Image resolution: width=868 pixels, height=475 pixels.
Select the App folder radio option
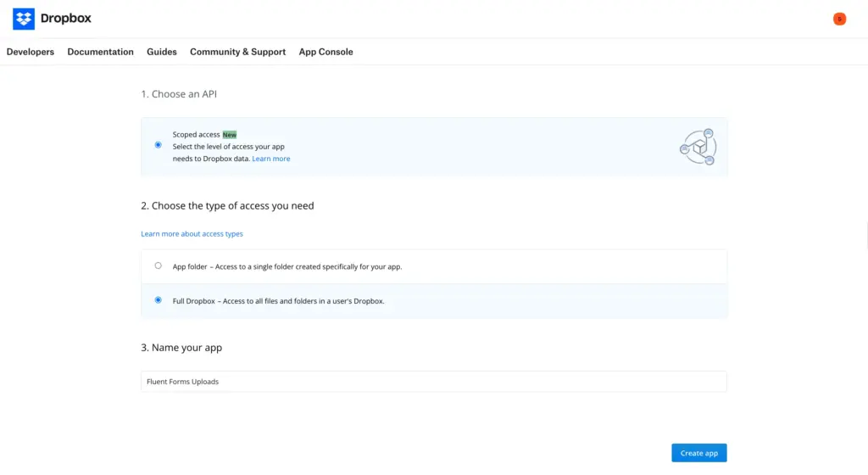pos(159,265)
